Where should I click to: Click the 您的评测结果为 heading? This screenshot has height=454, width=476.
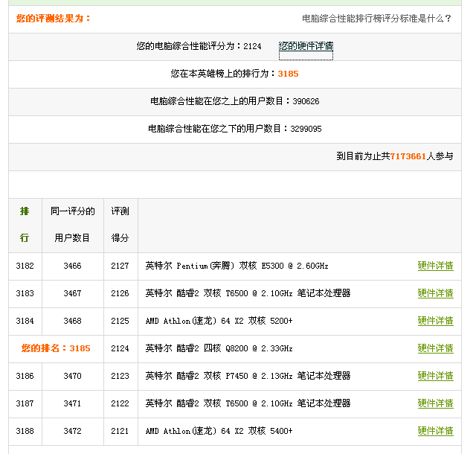54,19
